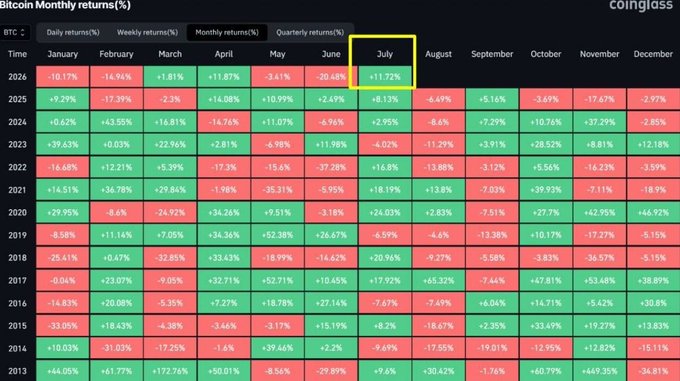This screenshot has height=381, width=680.
Task: Click the +61.77% February 2013 cell
Action: tap(116, 371)
